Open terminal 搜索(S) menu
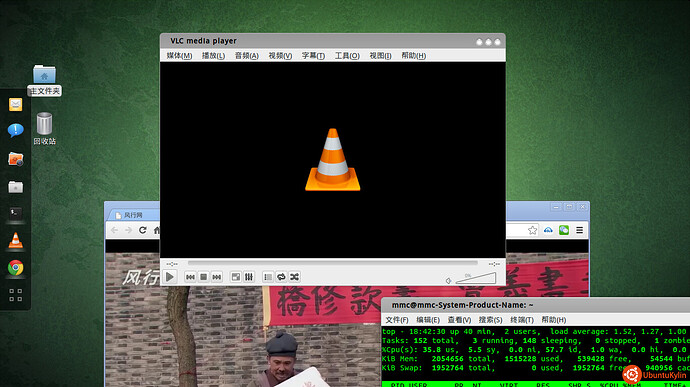This screenshot has width=690, height=387. pyautogui.click(x=490, y=320)
